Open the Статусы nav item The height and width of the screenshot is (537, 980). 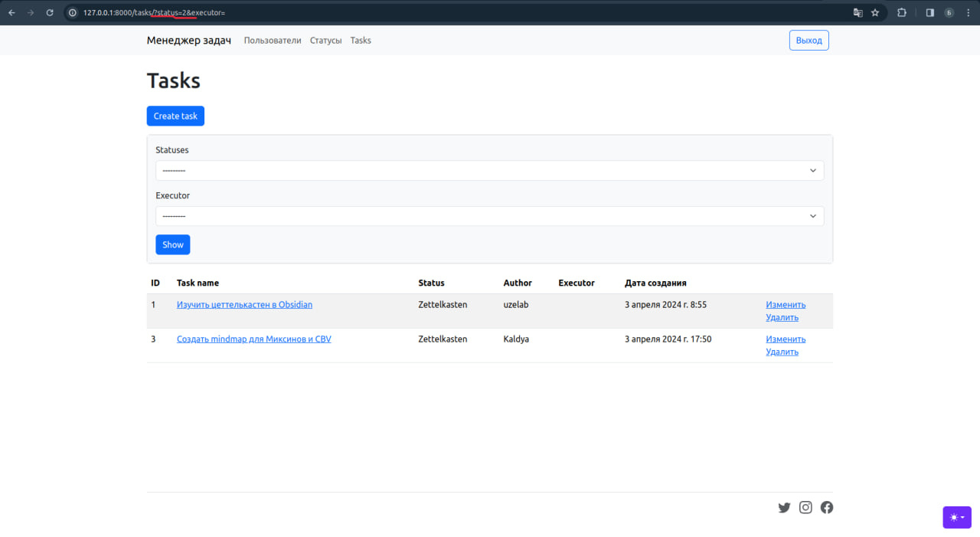326,41
